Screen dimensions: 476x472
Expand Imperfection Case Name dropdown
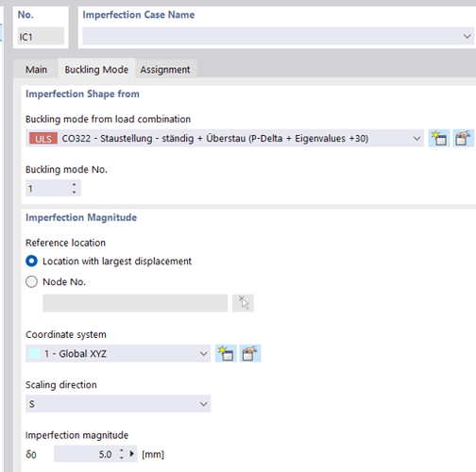[467, 36]
